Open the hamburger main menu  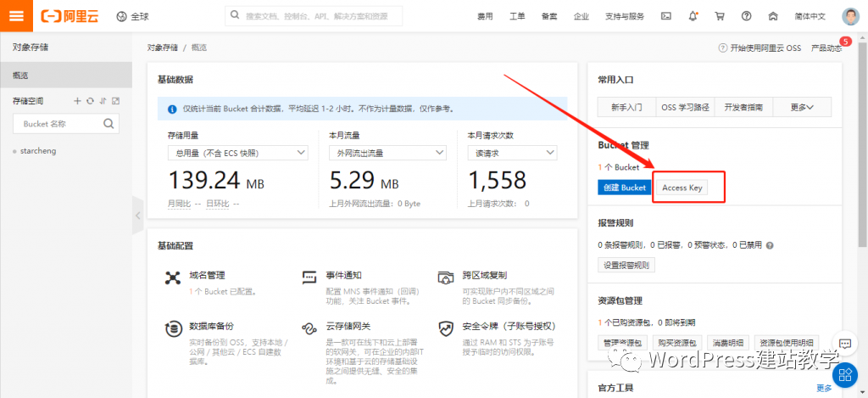17,16
